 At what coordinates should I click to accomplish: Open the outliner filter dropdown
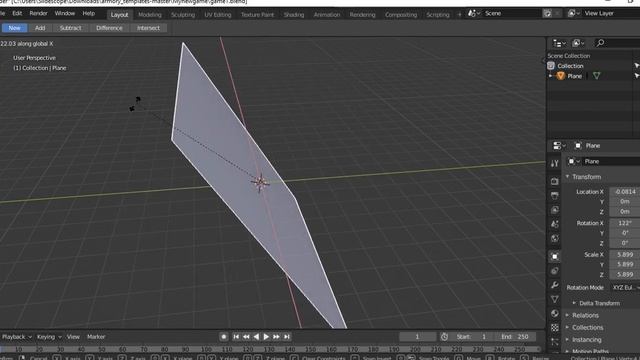tap(578, 43)
